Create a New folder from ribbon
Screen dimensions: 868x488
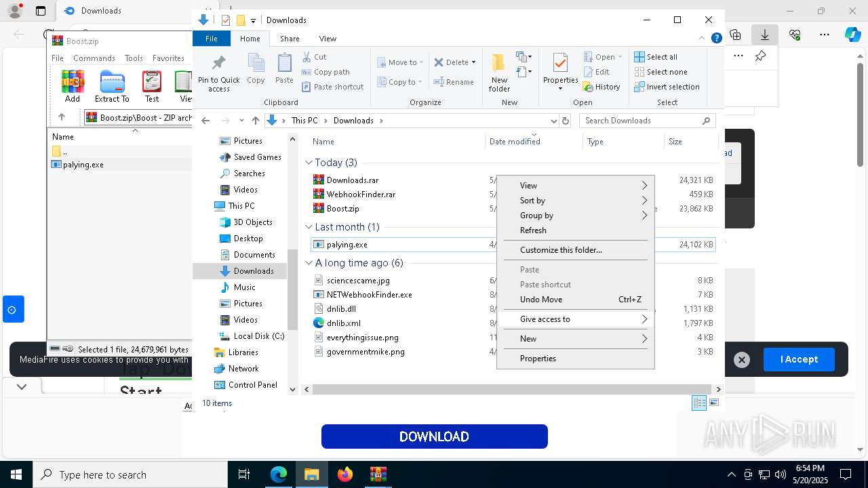click(x=499, y=73)
